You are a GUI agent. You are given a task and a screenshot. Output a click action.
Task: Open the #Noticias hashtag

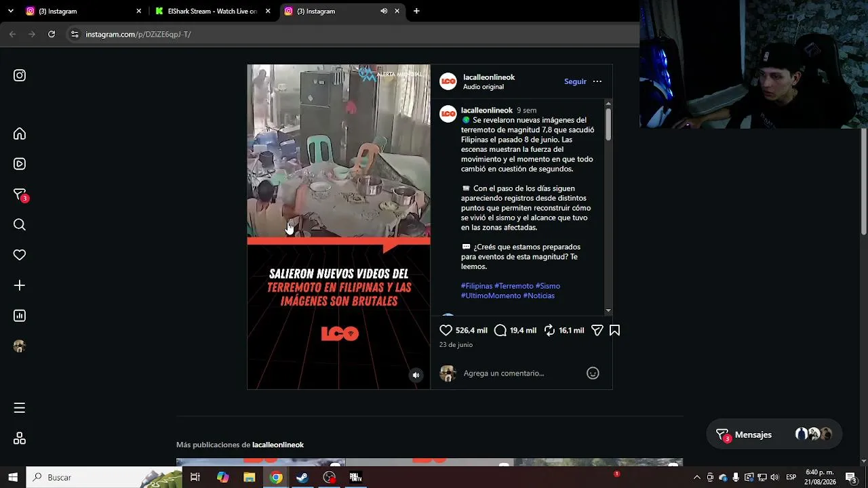pos(539,296)
